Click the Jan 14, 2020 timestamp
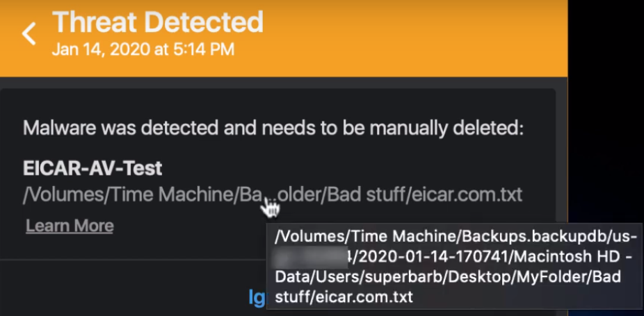Screen dimensions: 644x316 [143, 49]
